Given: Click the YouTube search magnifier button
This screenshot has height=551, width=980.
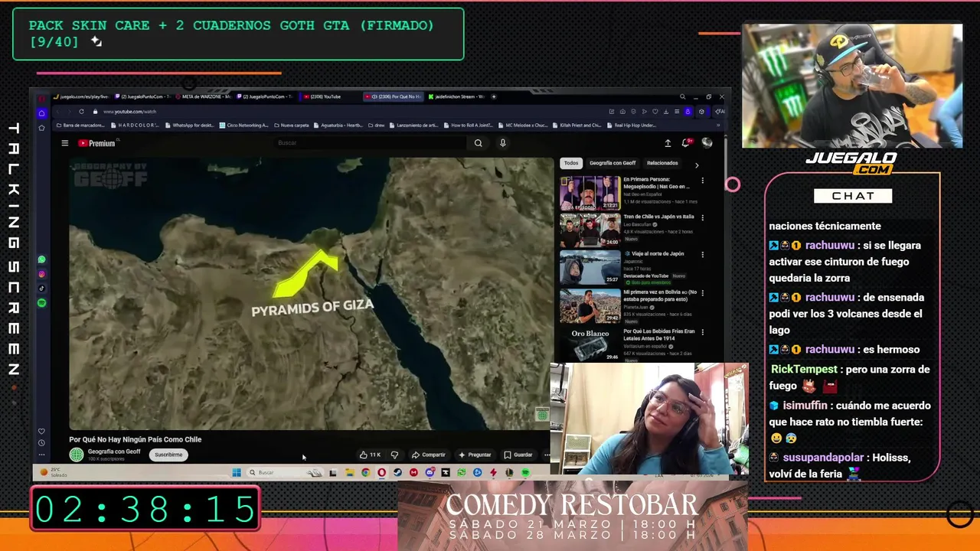Looking at the screenshot, I should coord(479,143).
